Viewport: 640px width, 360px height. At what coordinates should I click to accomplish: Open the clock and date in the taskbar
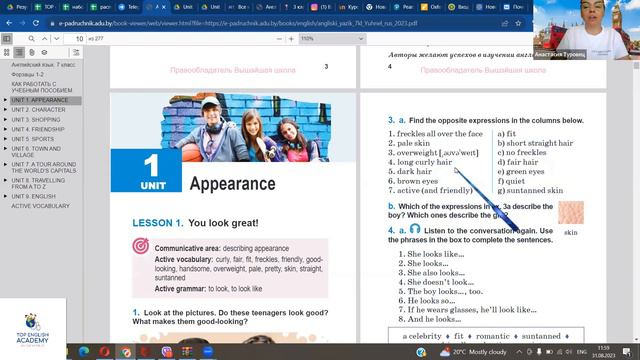pyautogui.click(x=604, y=352)
